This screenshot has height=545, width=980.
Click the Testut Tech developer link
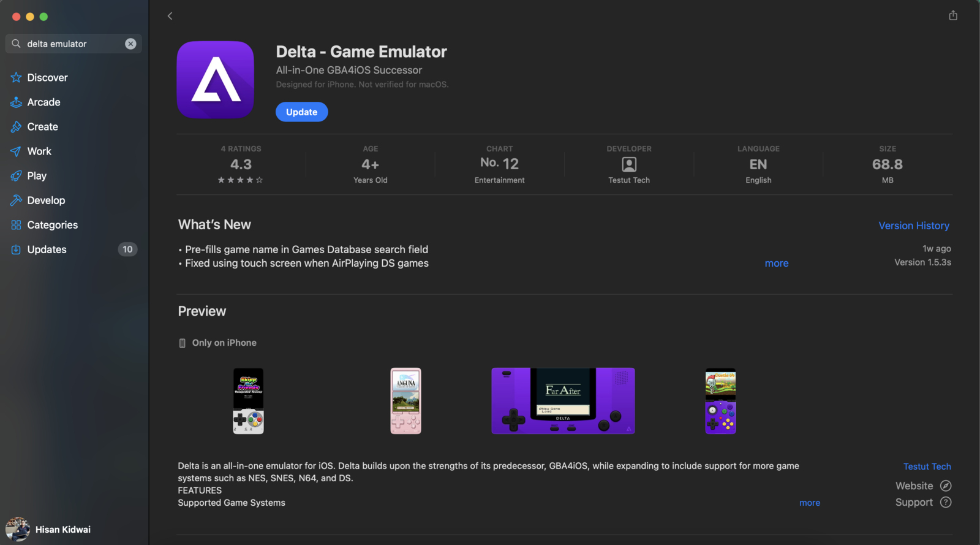coord(927,467)
